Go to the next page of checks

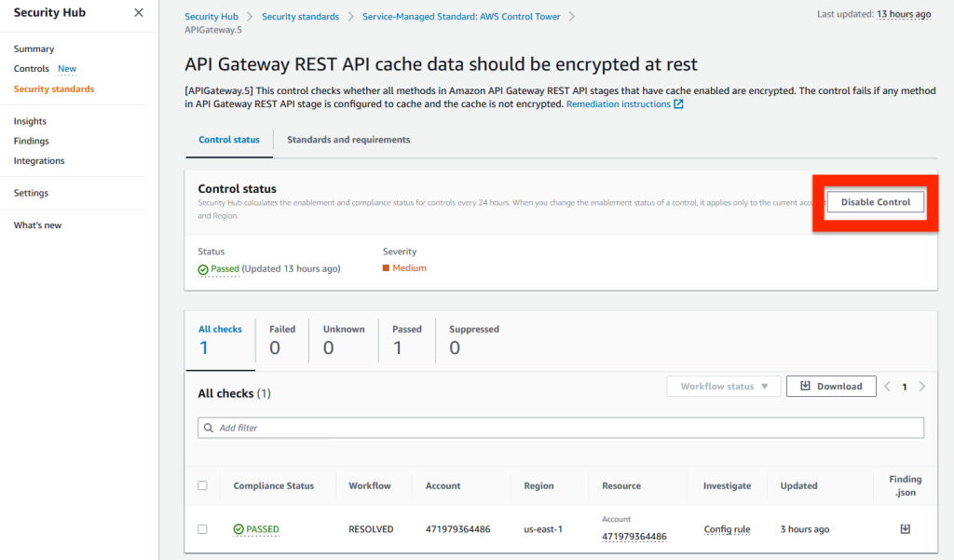[x=922, y=387]
